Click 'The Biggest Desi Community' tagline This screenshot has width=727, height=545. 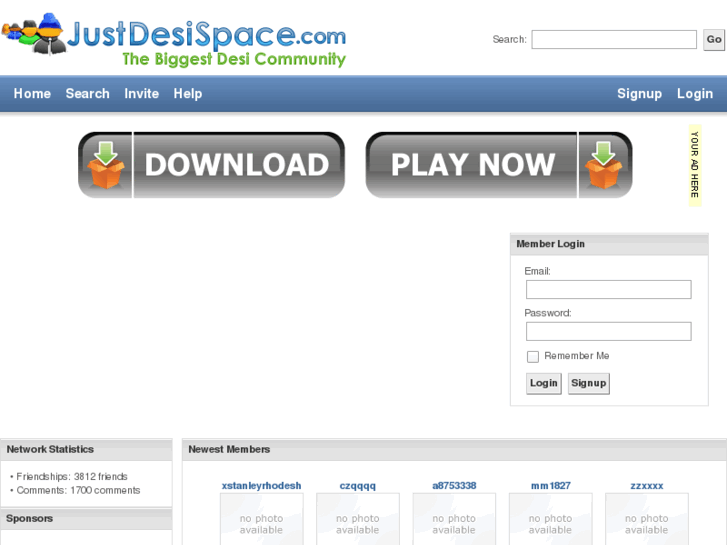click(234, 59)
